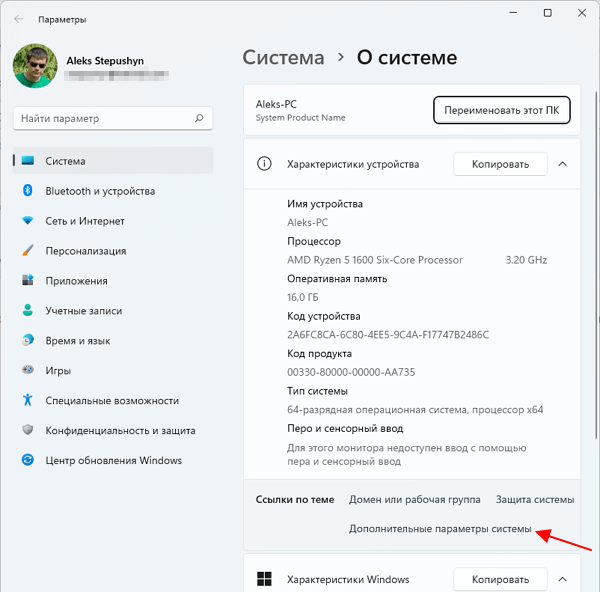Click the info icon beside Характеристики устройства

(264, 164)
